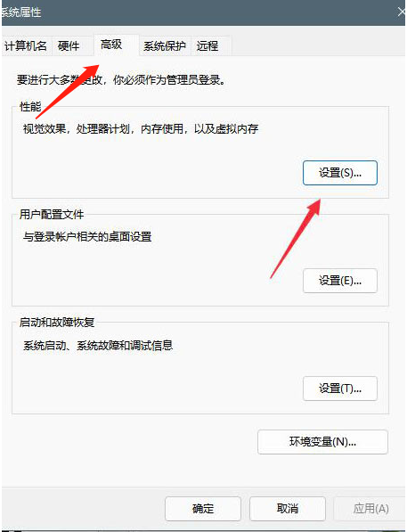Close the 系统属性 window
The width and height of the screenshot is (407, 532).
click(402, 12)
